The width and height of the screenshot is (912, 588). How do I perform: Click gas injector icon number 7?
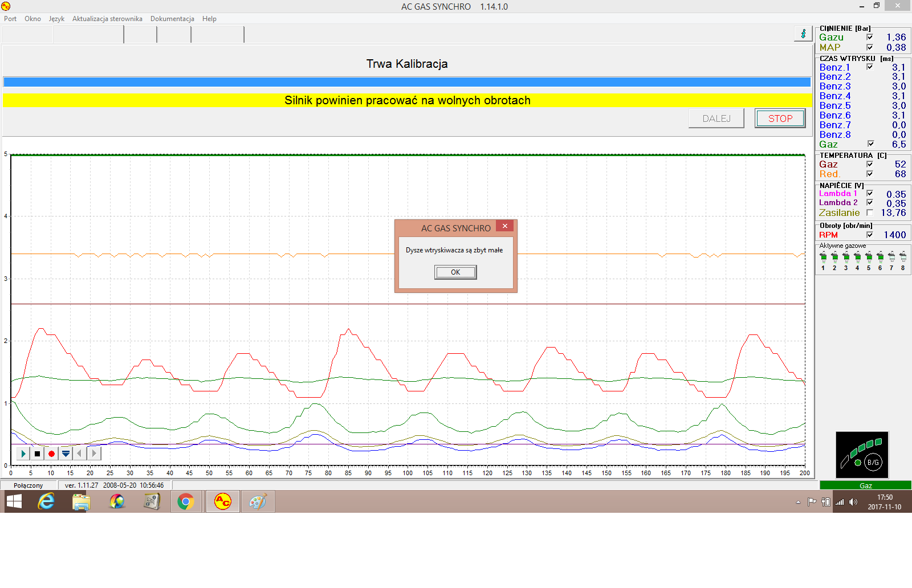click(891, 257)
